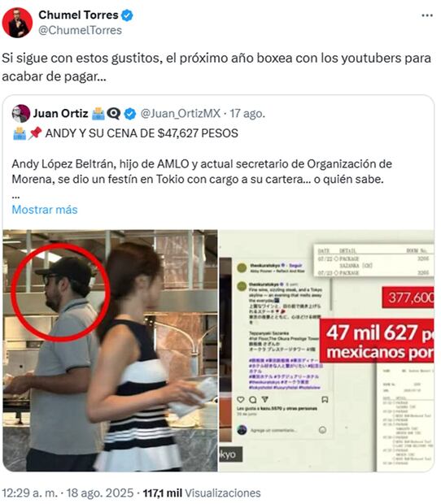The width and height of the screenshot is (441, 504).
Task: View the 117,1 mil Visualizaciones count
Action: (x=202, y=493)
